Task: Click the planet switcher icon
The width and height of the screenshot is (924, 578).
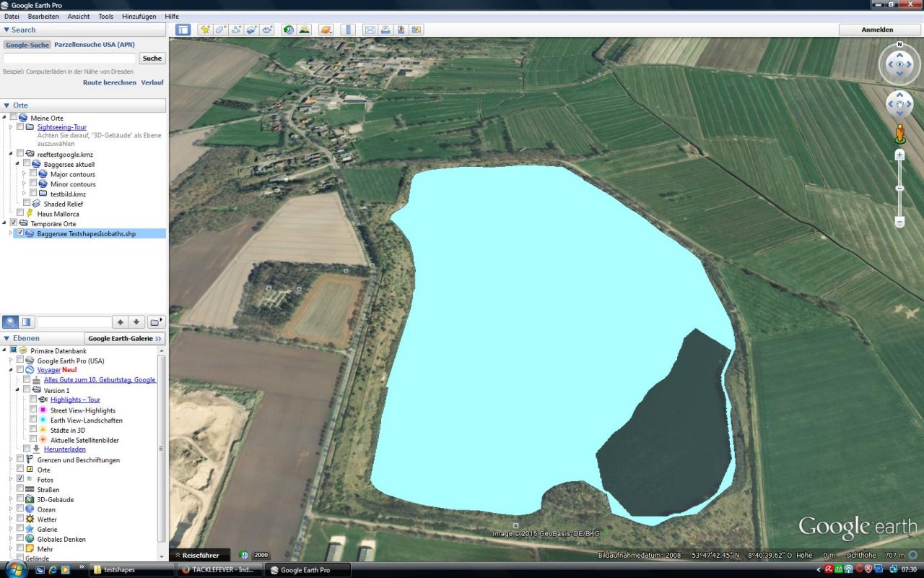Action: coord(326,30)
